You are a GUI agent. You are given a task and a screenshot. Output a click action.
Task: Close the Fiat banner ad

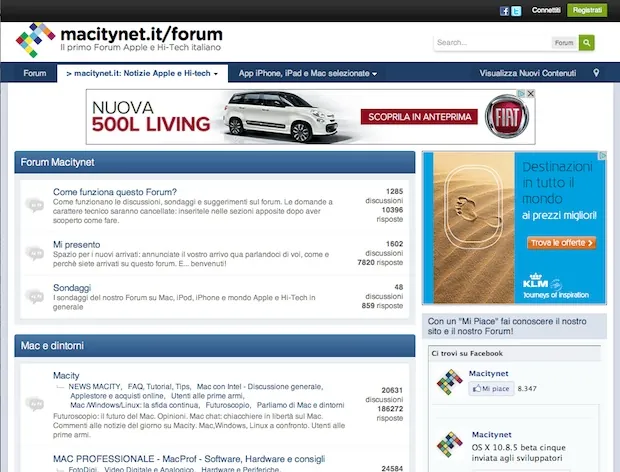531,94
